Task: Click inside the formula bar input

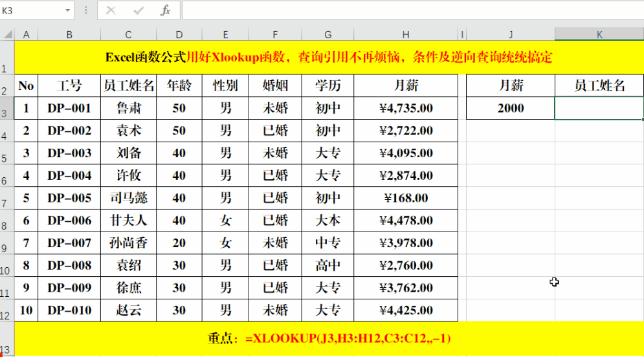Action: point(413,10)
